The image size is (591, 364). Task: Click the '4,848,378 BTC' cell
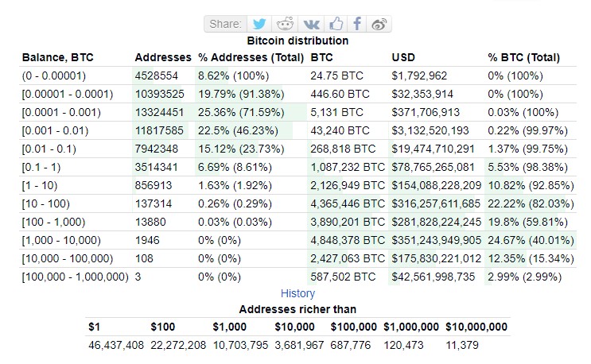348,240
